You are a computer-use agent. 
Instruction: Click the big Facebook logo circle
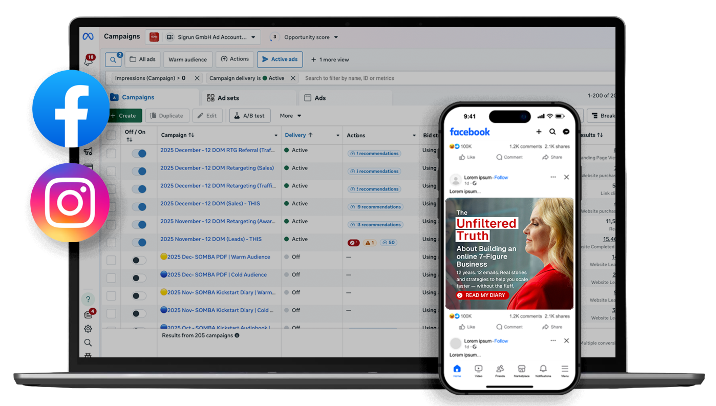click(x=70, y=109)
